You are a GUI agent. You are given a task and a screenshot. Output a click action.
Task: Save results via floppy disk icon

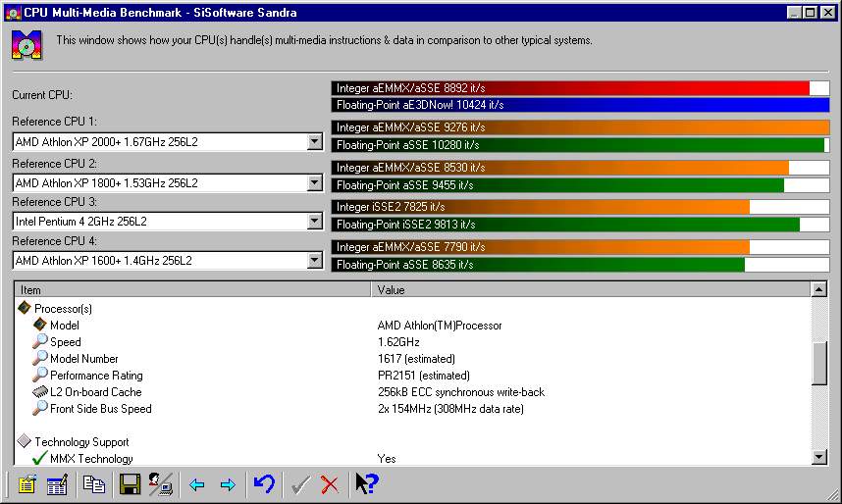coord(130,484)
